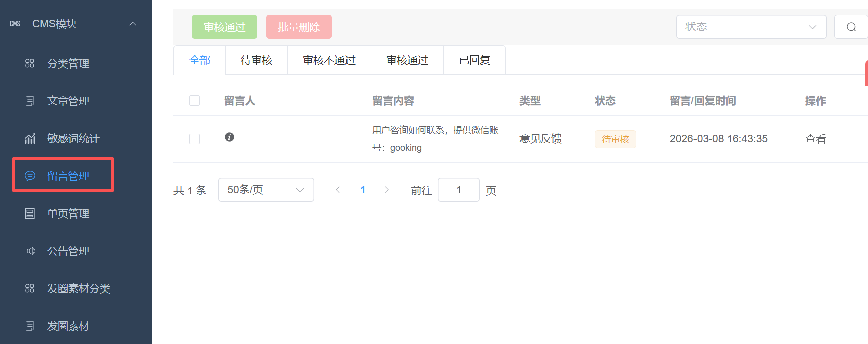Click the 文章管理 document icon
Screen dimensions: 868x344
pos(30,101)
